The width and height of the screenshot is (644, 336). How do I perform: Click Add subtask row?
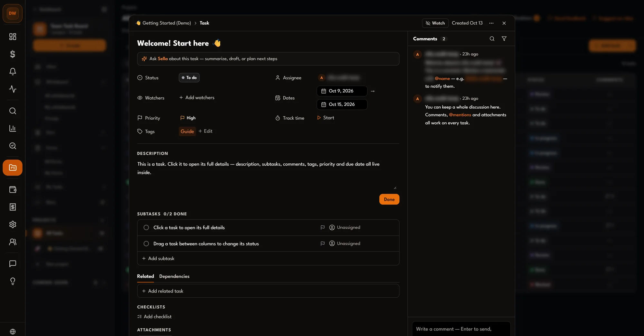tap(268, 259)
